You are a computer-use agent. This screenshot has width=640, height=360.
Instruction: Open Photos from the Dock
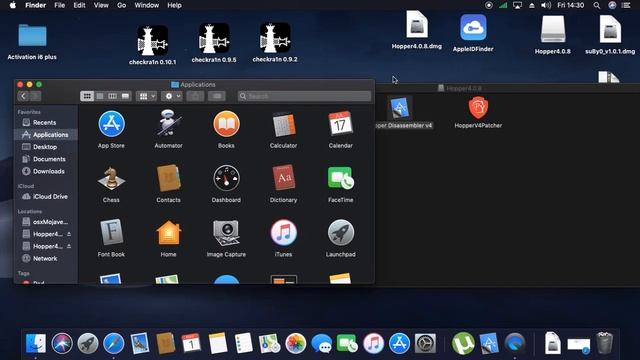(x=296, y=343)
